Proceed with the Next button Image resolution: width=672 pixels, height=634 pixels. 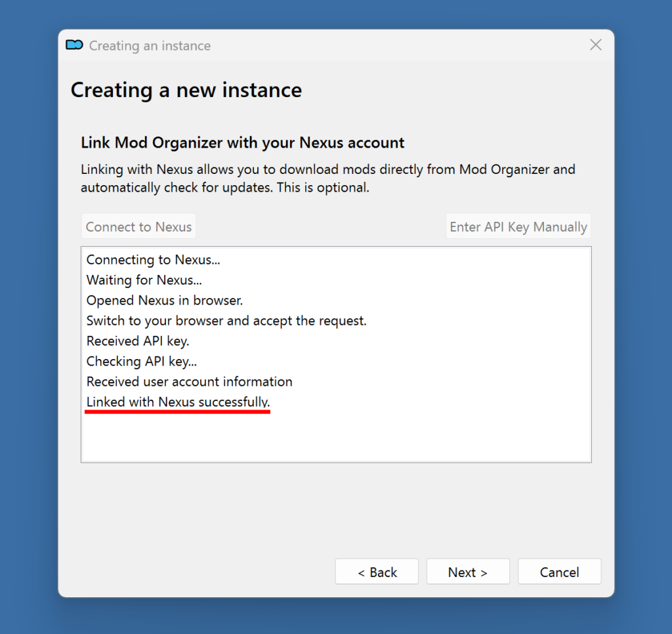(467, 572)
